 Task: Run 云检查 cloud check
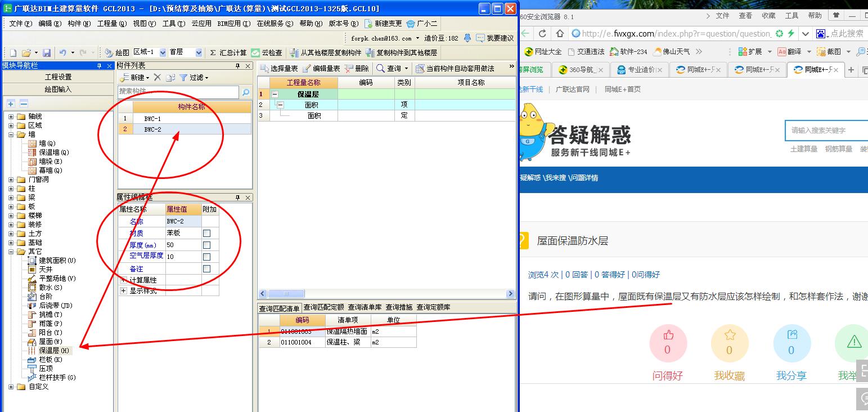(x=267, y=53)
